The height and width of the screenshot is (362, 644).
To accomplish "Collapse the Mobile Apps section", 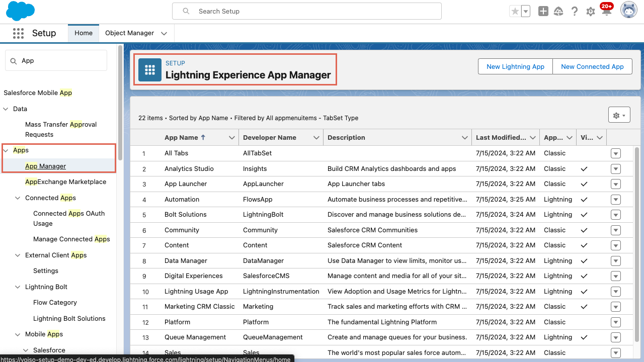I will 18,334.
